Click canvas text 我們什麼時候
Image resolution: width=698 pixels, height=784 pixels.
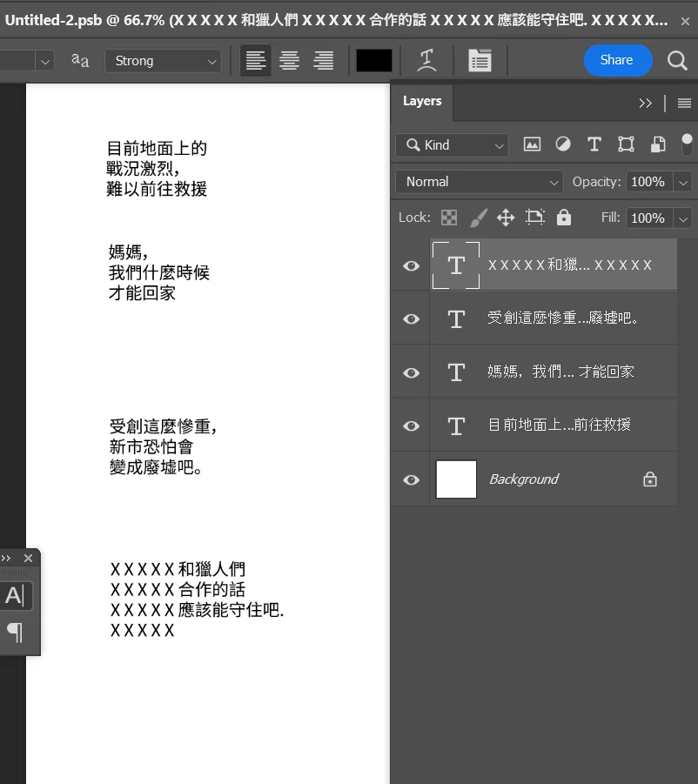point(159,272)
